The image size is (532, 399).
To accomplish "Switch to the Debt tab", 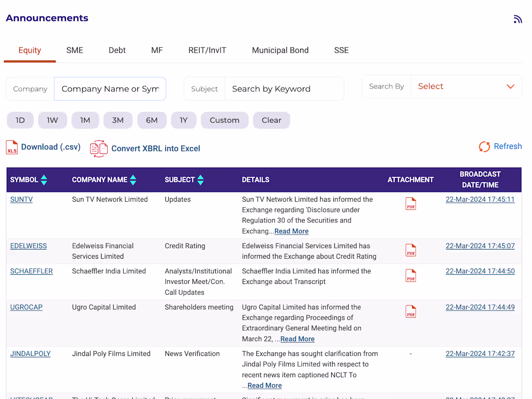I will click(117, 51).
